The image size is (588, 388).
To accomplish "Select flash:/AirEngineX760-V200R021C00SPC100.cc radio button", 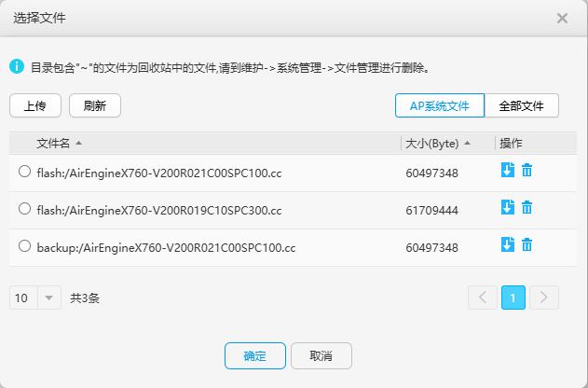I will [x=24, y=171].
